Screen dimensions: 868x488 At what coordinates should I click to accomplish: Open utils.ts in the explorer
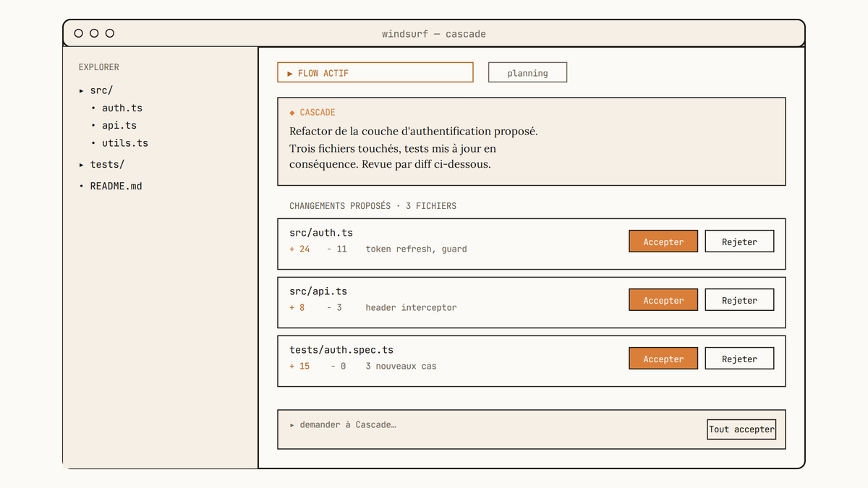(x=124, y=143)
